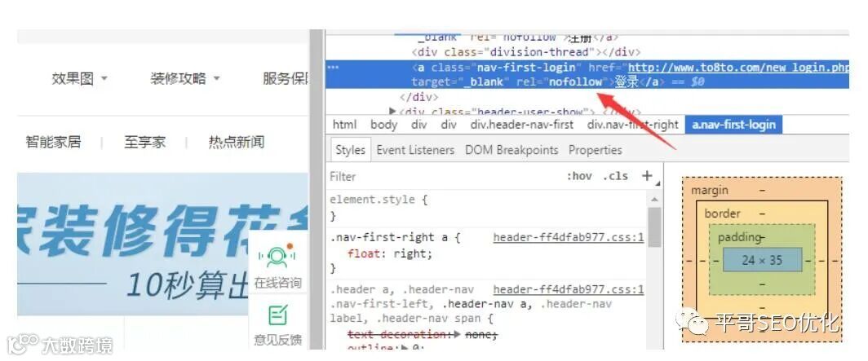Click the styles pane scrollbar thumb

click(x=654, y=227)
